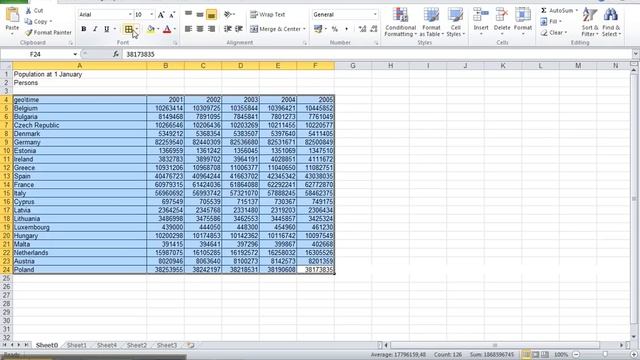Click the AutoSum button

[557, 11]
